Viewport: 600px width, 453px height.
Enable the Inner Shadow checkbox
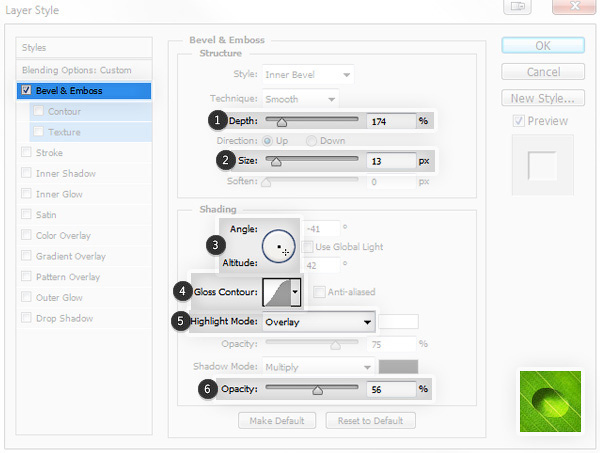pyautogui.click(x=26, y=173)
